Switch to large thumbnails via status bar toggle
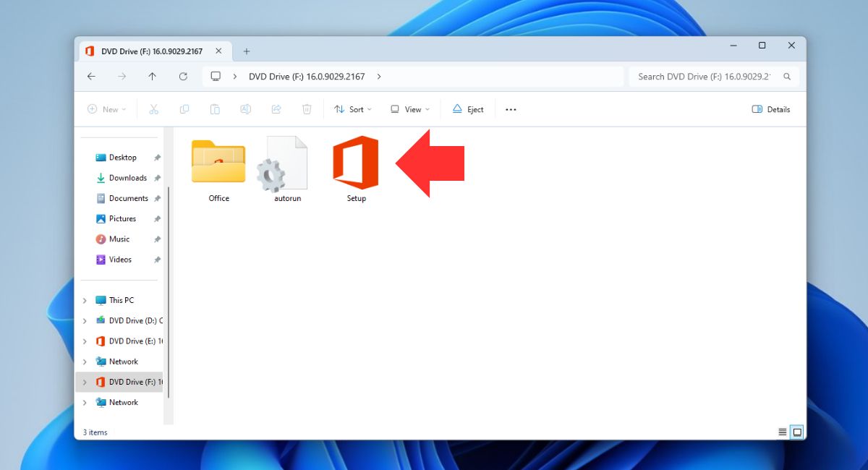Screen dimensions: 868x470 [x=796, y=432]
